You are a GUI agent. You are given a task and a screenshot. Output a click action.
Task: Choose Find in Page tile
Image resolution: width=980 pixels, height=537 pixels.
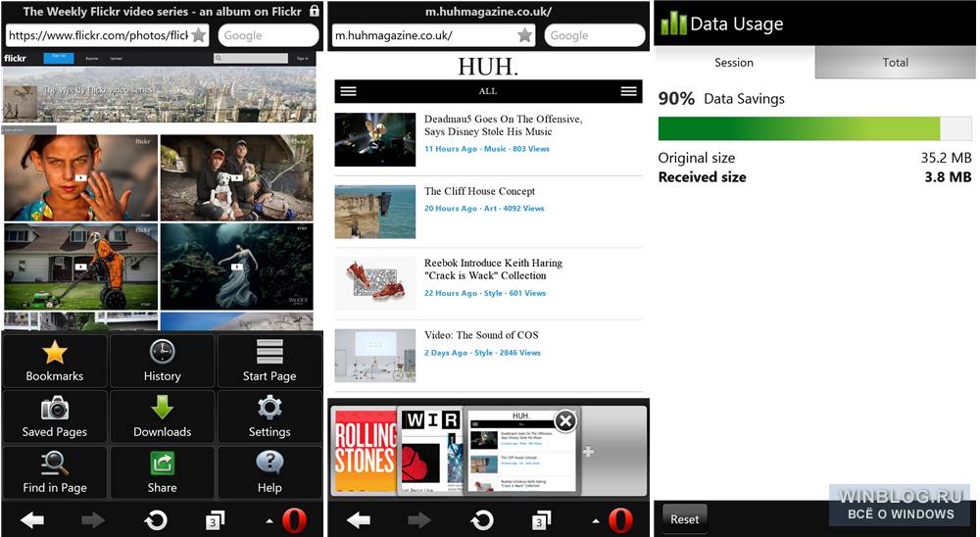[x=55, y=472]
